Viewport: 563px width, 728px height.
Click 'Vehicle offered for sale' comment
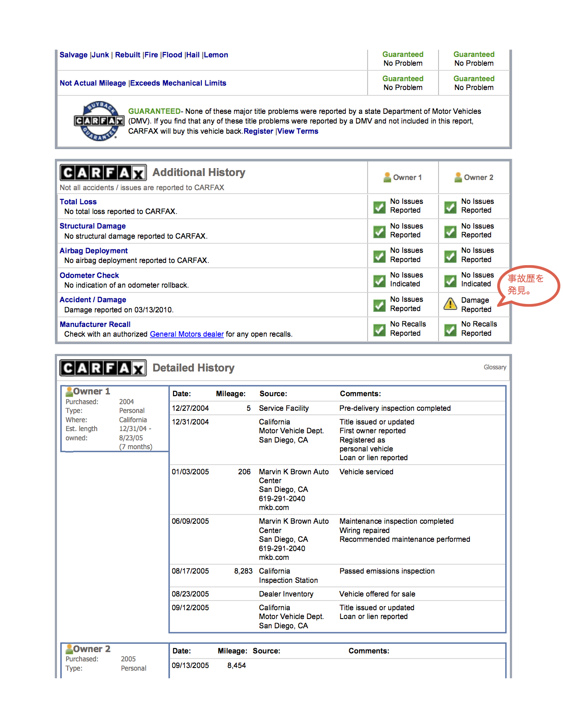378,594
